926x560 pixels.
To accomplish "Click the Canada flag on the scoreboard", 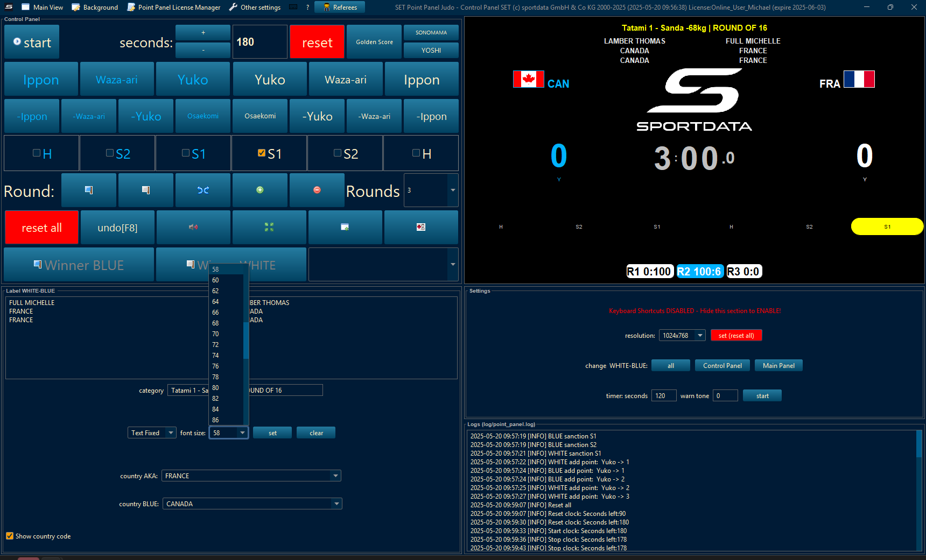I will tap(529, 79).
